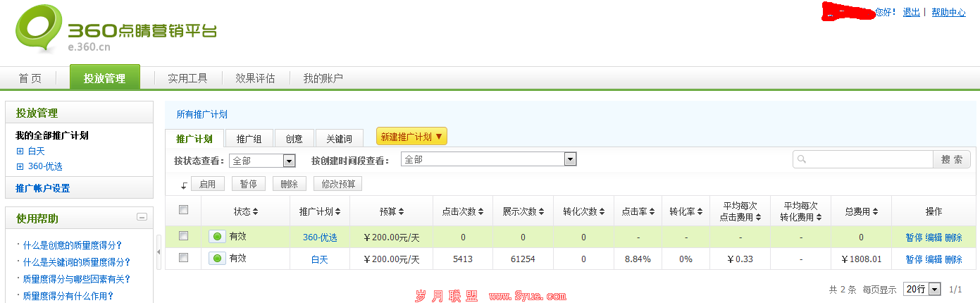
Task: Click the 360点睛营销平台 logo
Action: (116, 33)
